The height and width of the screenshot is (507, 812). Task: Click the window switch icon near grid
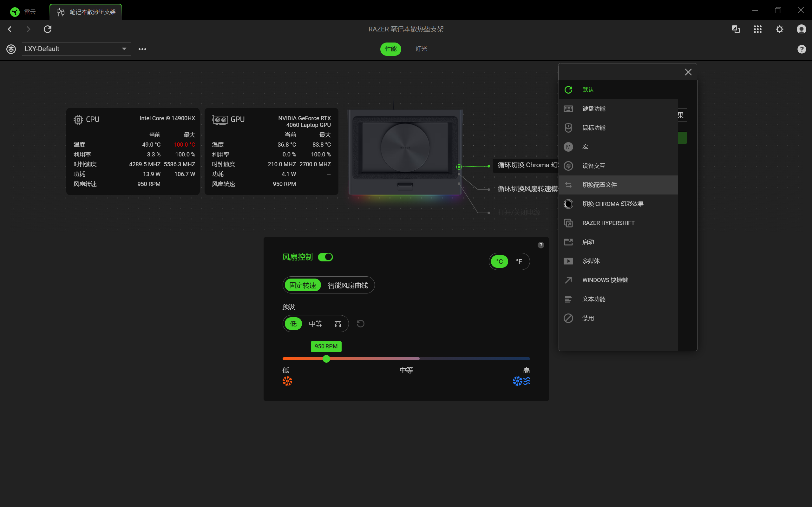point(736,29)
